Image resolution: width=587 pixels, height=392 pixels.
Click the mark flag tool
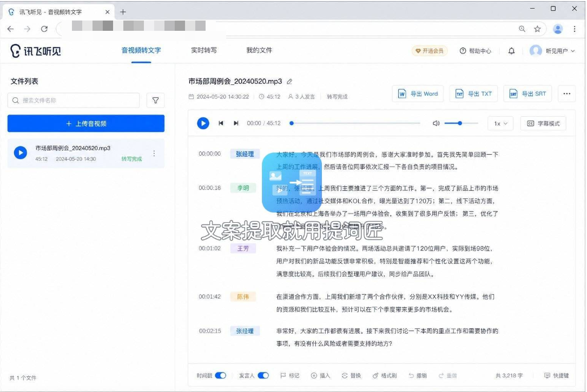click(x=290, y=376)
